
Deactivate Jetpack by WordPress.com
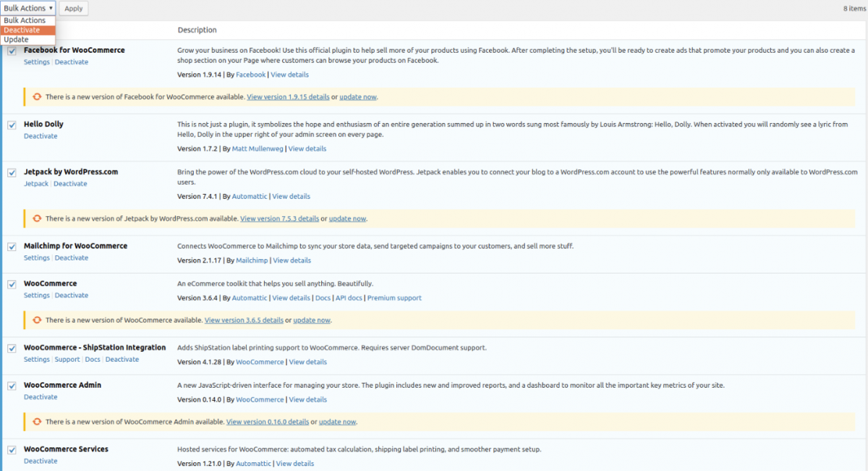pyautogui.click(x=70, y=184)
